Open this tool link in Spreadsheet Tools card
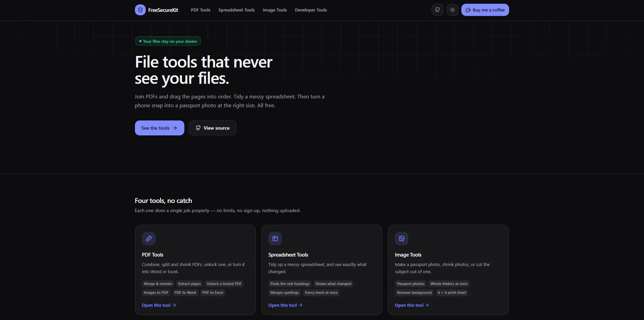Screen dimensions: 644x320 (285, 305)
